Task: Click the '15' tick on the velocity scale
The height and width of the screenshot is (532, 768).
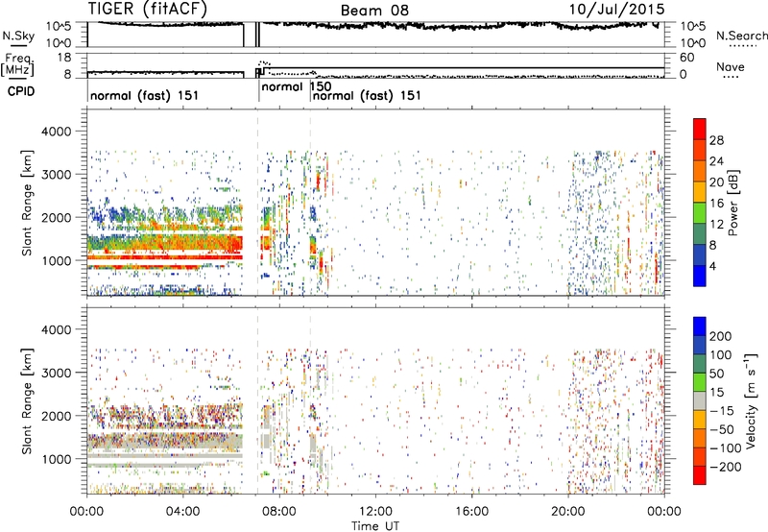Action: coord(716,393)
